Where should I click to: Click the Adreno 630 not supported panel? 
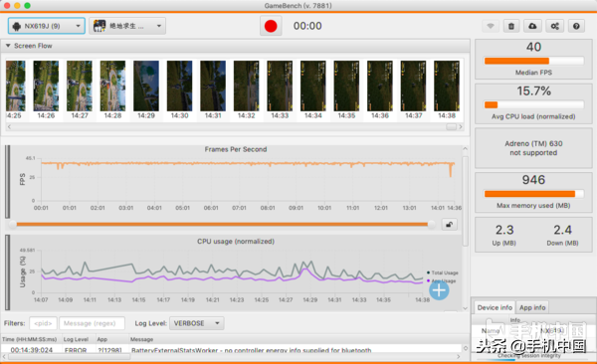click(533, 148)
